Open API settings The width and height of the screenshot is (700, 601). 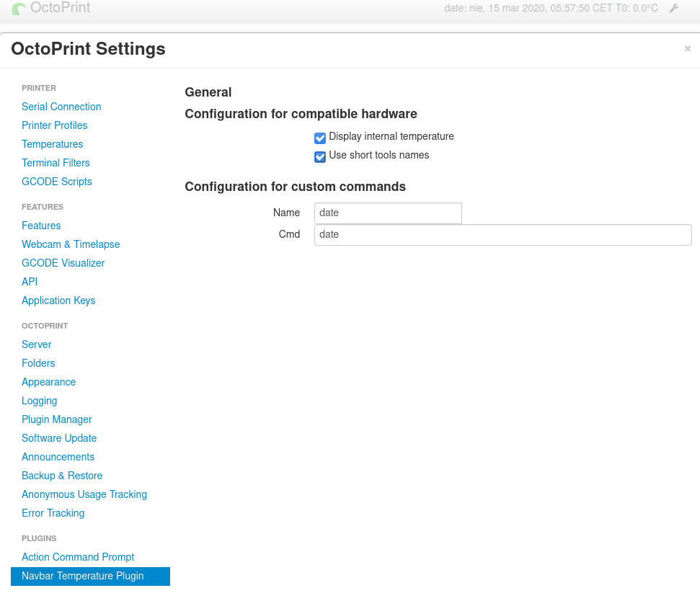[x=30, y=282]
